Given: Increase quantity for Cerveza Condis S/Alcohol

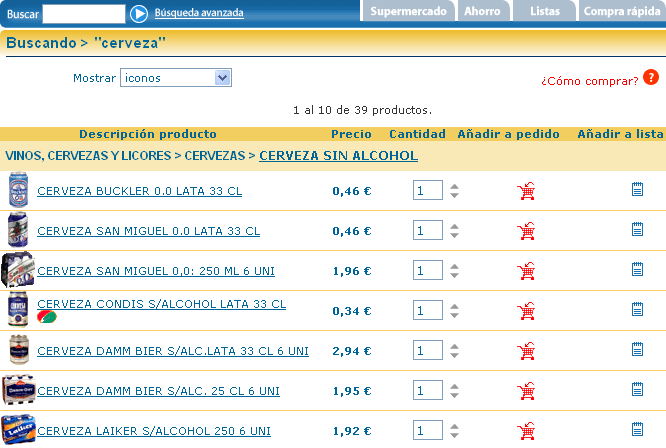Looking at the screenshot, I should coord(455,306).
